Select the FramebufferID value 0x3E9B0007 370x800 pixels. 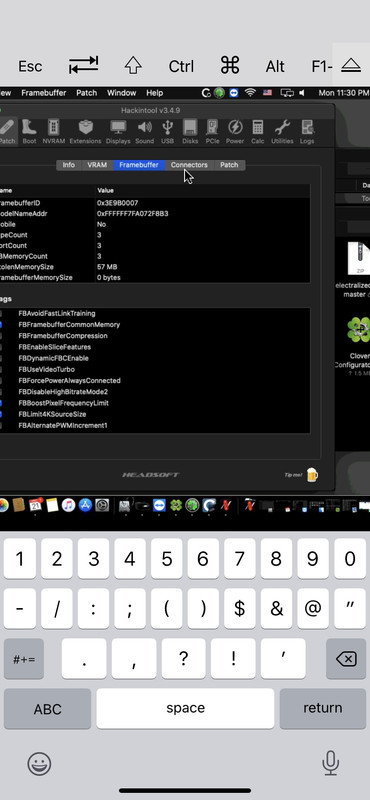point(117,203)
